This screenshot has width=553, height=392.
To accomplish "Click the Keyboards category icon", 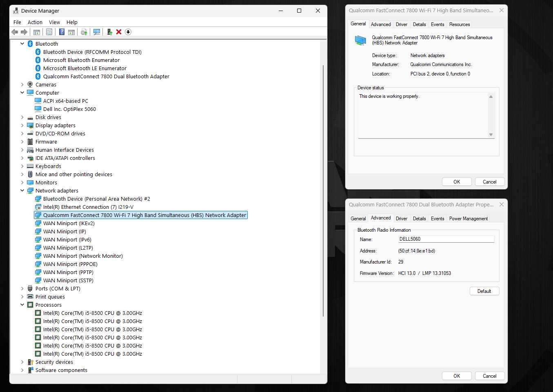I will click(x=30, y=166).
